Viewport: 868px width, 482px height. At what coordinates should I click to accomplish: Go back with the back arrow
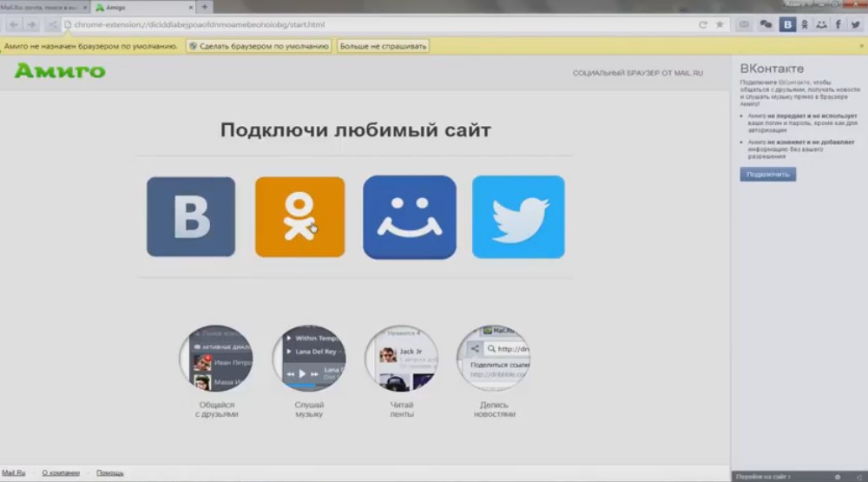coord(14,24)
